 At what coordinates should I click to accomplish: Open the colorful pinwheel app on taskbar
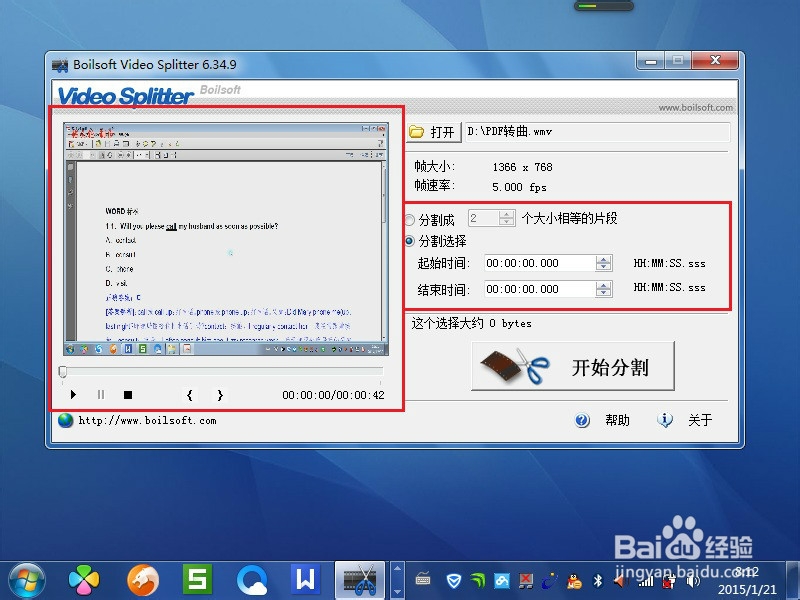[x=84, y=581]
